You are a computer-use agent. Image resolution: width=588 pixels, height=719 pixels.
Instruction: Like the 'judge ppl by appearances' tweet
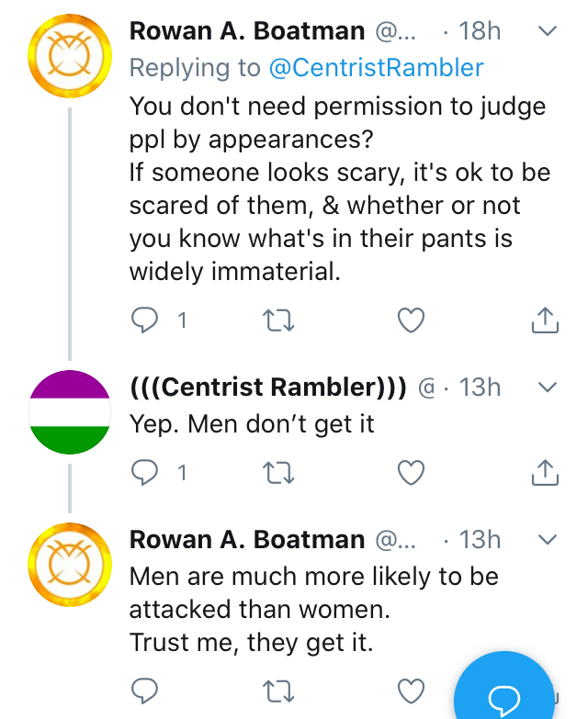pyautogui.click(x=411, y=320)
